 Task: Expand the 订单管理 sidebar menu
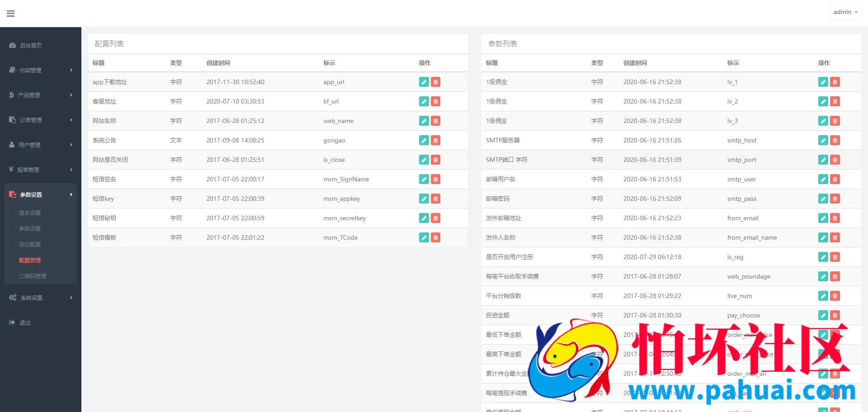[40, 120]
